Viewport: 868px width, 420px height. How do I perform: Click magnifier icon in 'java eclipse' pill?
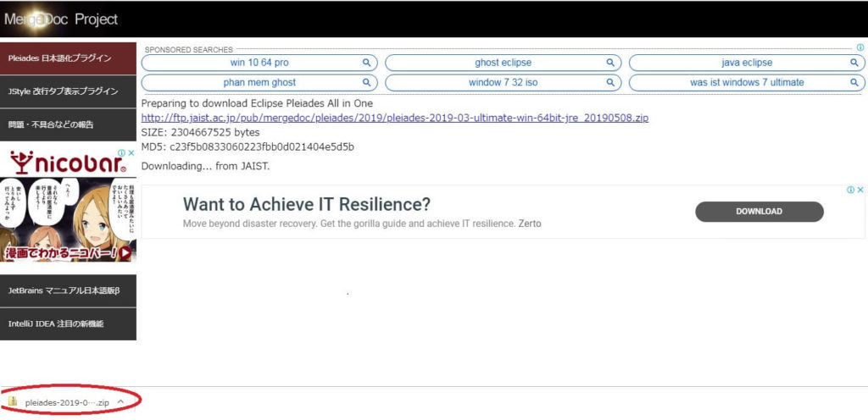[854, 63]
